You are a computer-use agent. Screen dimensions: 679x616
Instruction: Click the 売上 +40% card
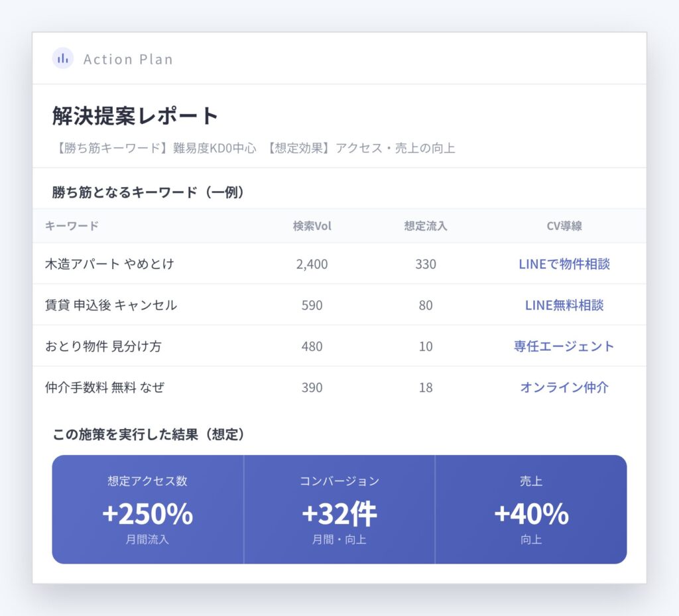(x=531, y=509)
